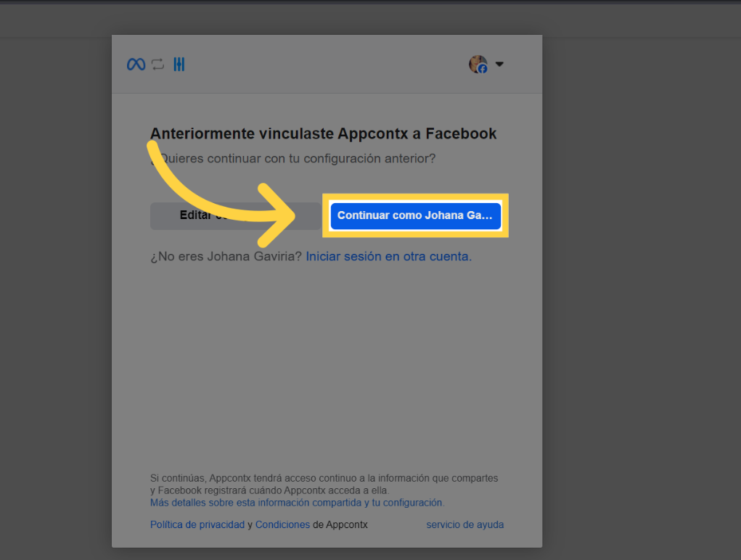
Task: Open the servicio de ayuda link
Action: tap(464, 524)
